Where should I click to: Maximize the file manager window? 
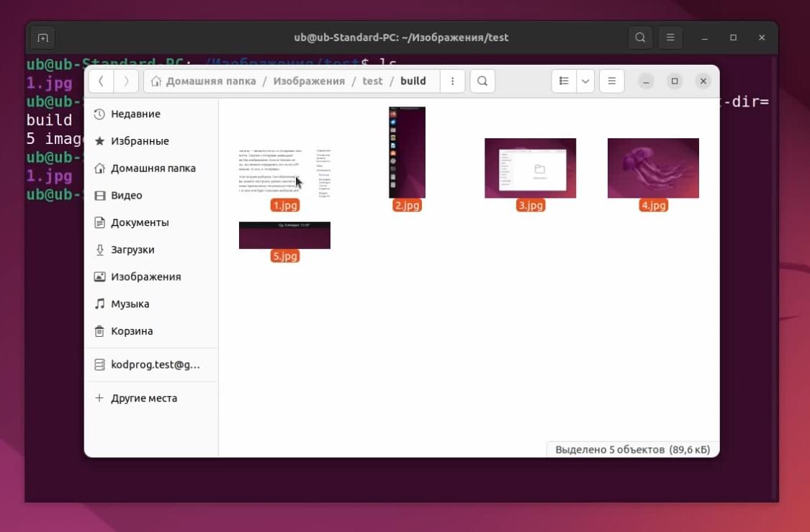(x=675, y=81)
